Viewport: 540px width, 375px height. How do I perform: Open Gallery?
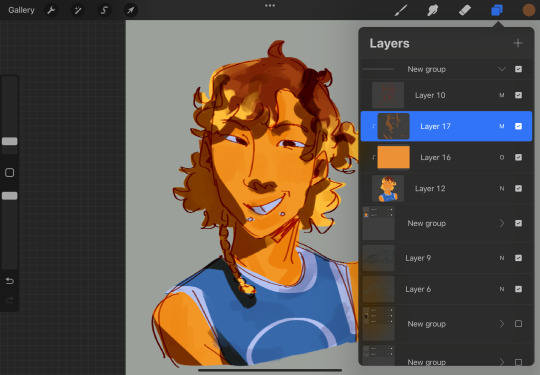pos(21,10)
